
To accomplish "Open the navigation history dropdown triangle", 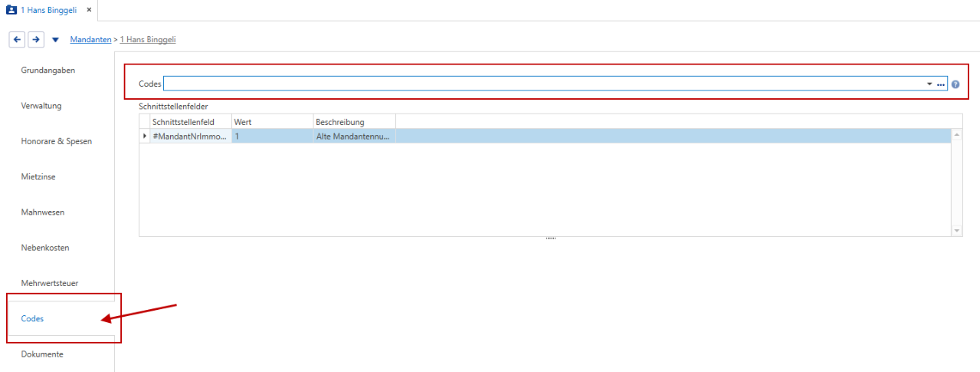I will [x=55, y=40].
